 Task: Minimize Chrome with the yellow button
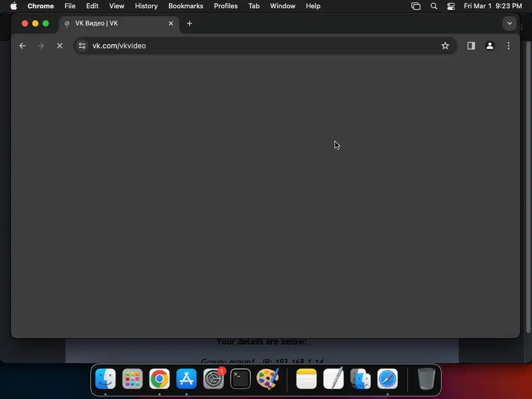click(x=35, y=23)
